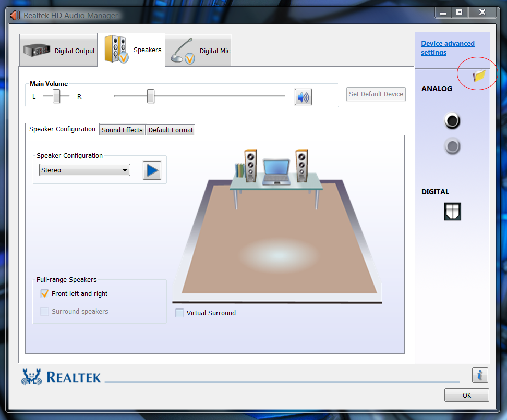507x420 pixels.
Task: Click the gray analog audio jack
Action: 452,146
